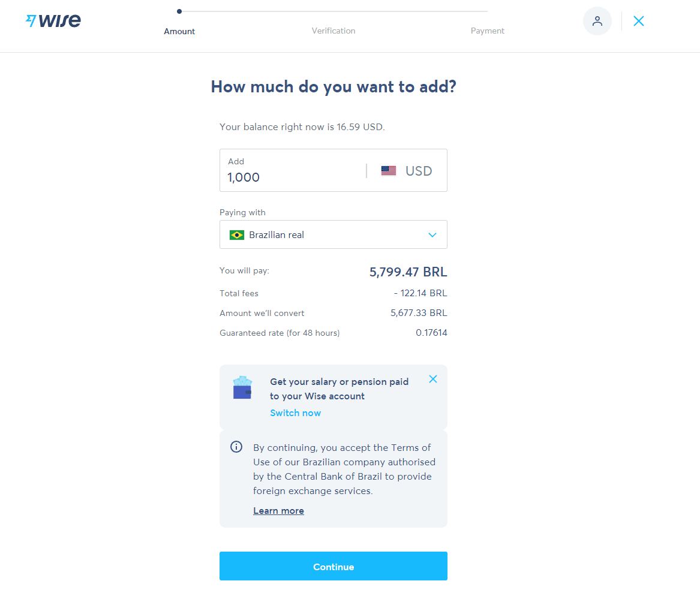This screenshot has height=596, width=700.
Task: Click the Wise logo
Action: 53,21
